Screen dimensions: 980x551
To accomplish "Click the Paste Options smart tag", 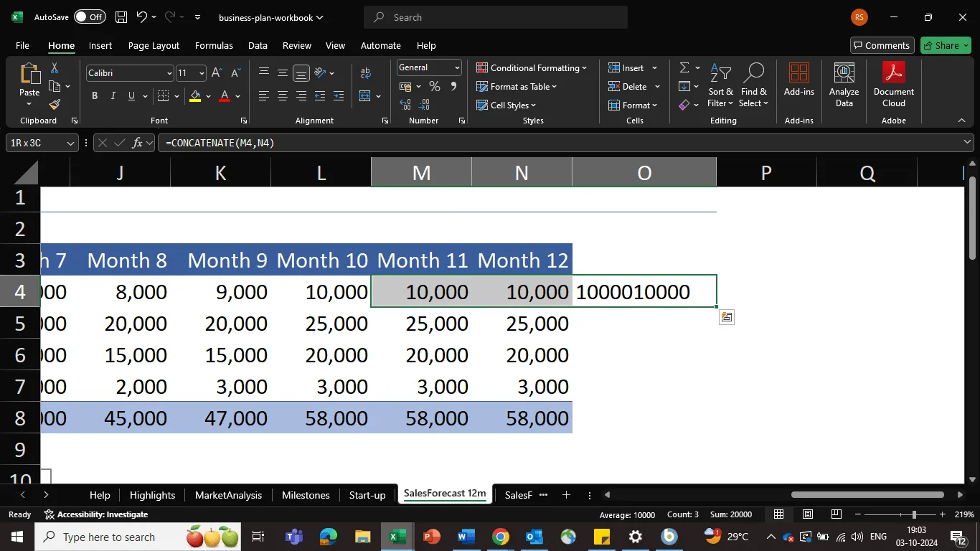I will click(727, 317).
